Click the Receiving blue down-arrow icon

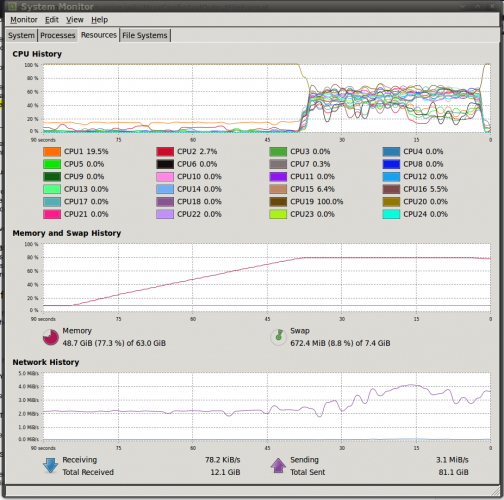(x=51, y=466)
